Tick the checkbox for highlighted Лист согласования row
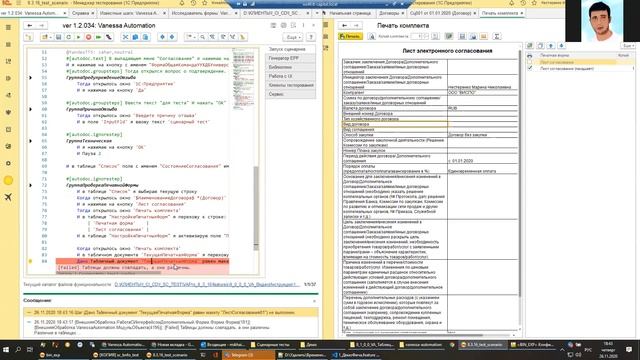640x360 pixels. [x=530, y=62]
